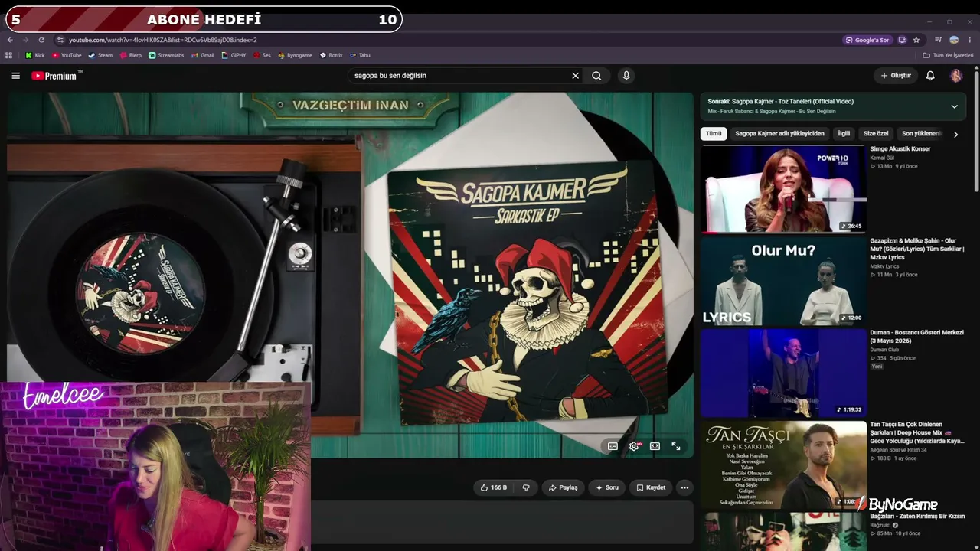Screen dimensions: 980x551
Task: Visit Kemal Gül channel name
Action: 882,158
